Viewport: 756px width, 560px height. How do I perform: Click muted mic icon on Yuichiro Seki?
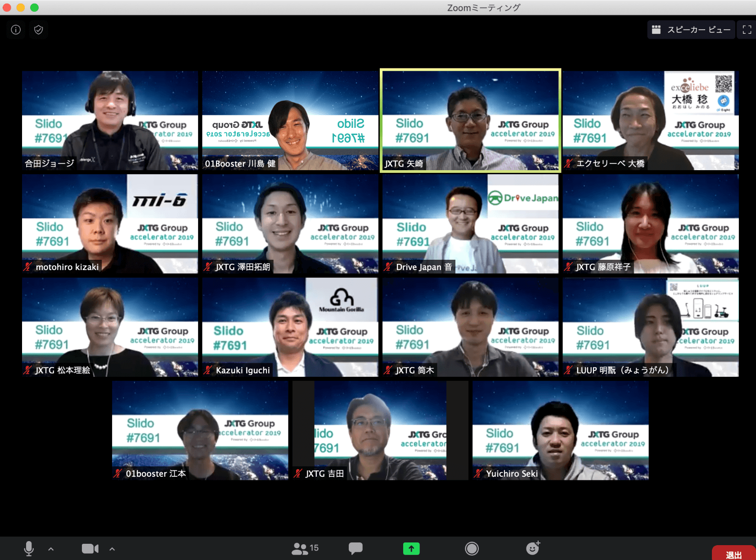click(478, 474)
